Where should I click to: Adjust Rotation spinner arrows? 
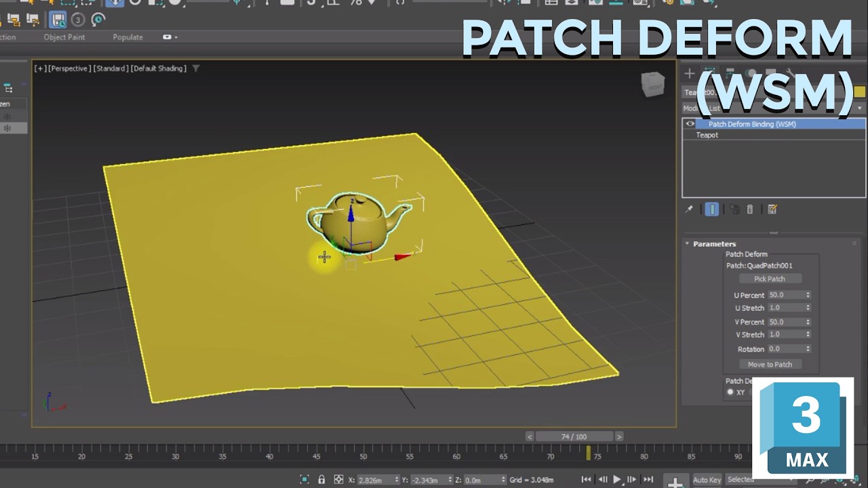tap(808, 349)
